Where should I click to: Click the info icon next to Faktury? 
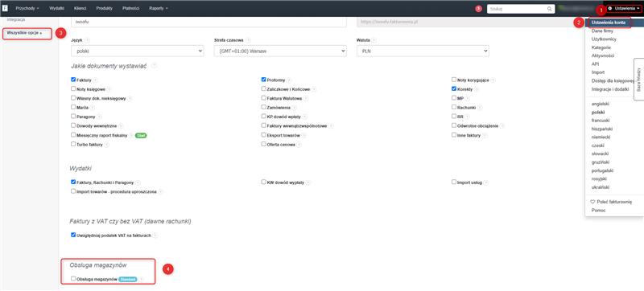tap(95, 80)
